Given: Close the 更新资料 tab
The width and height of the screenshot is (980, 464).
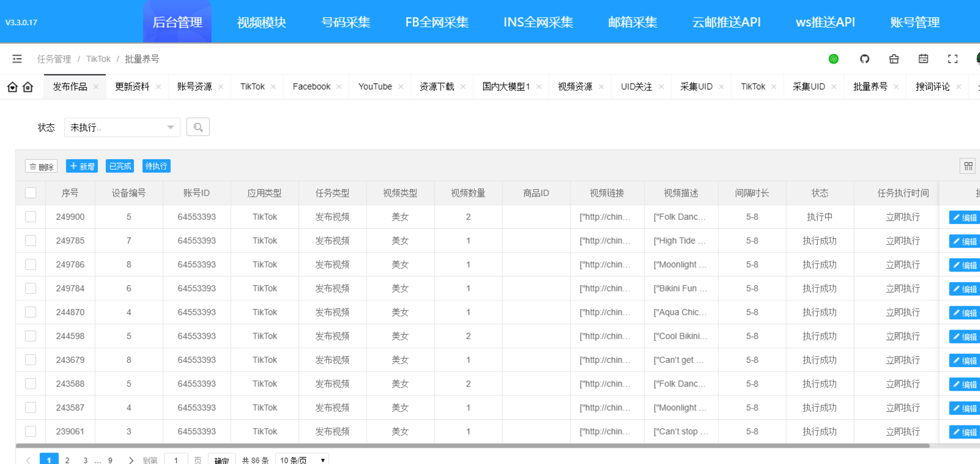Looking at the screenshot, I should coord(158,87).
